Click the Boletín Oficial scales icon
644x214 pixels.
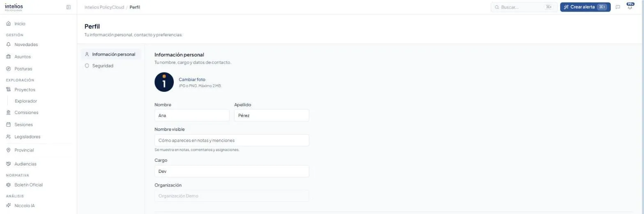click(x=8, y=185)
